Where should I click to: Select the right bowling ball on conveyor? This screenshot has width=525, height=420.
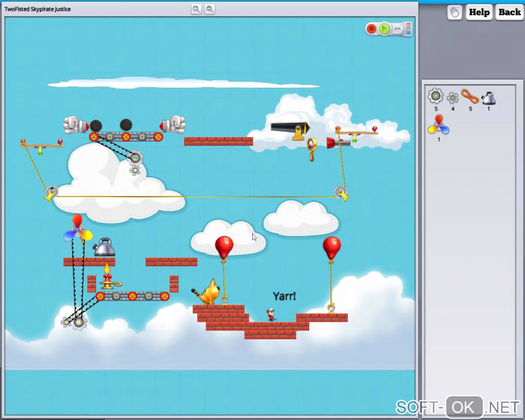pos(126,125)
